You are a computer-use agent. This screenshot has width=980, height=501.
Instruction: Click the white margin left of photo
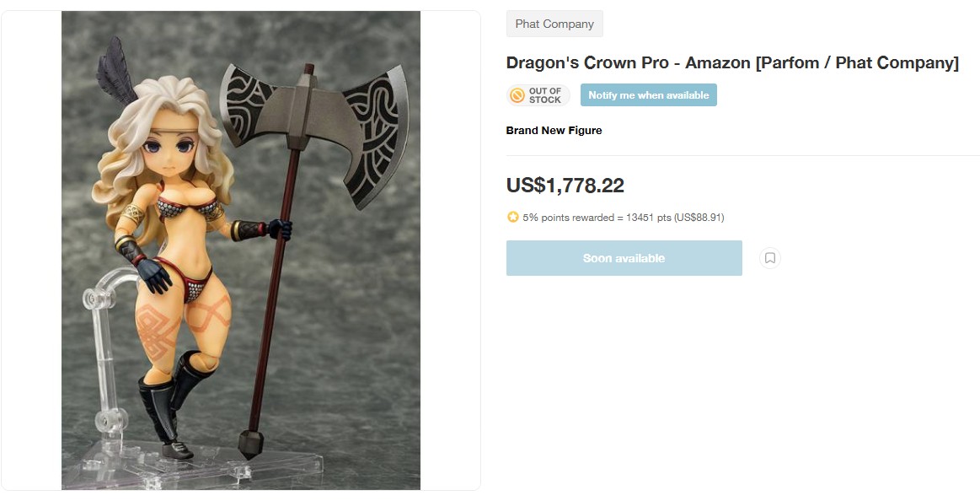coord(31,250)
